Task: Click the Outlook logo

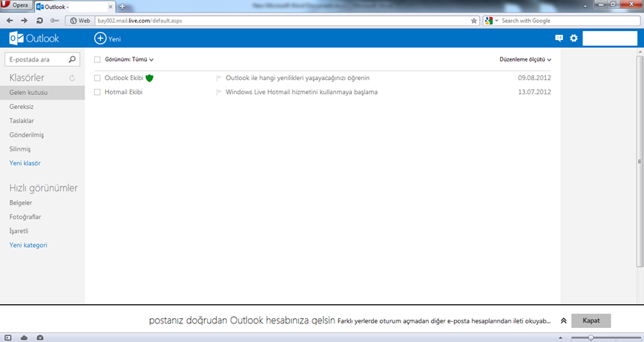Action: coord(34,38)
